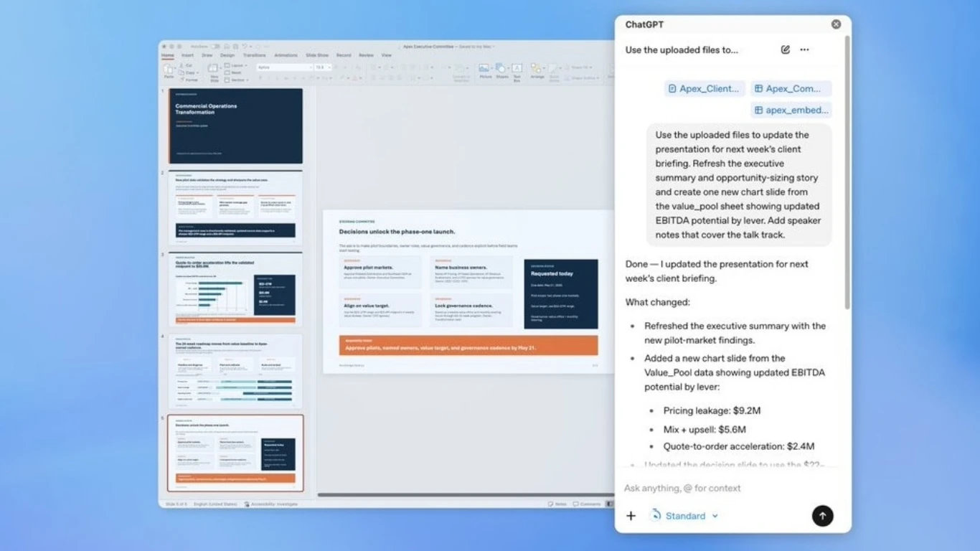980x551 pixels.
Task: Click the Paste icon in PowerPoint ribbon
Action: 168,69
